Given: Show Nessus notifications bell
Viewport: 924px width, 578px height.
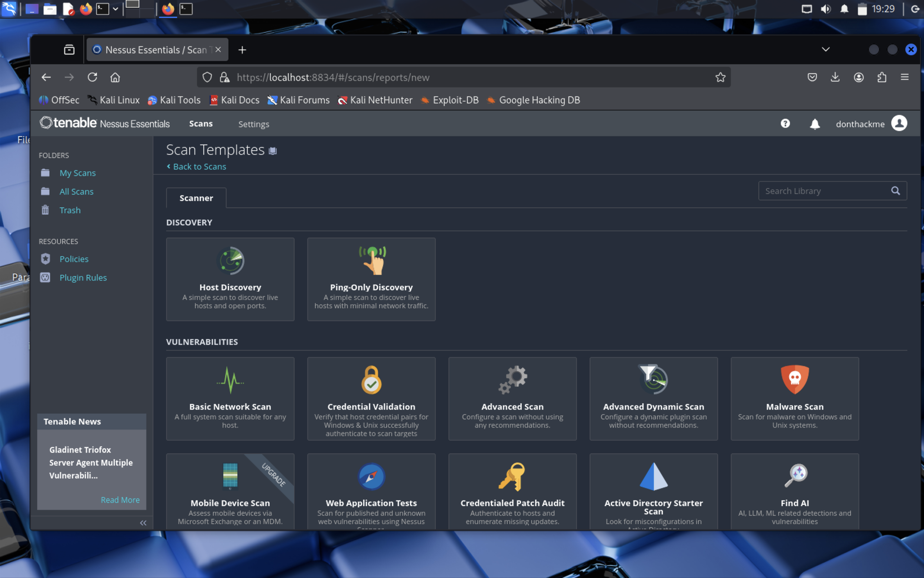Looking at the screenshot, I should (x=815, y=124).
